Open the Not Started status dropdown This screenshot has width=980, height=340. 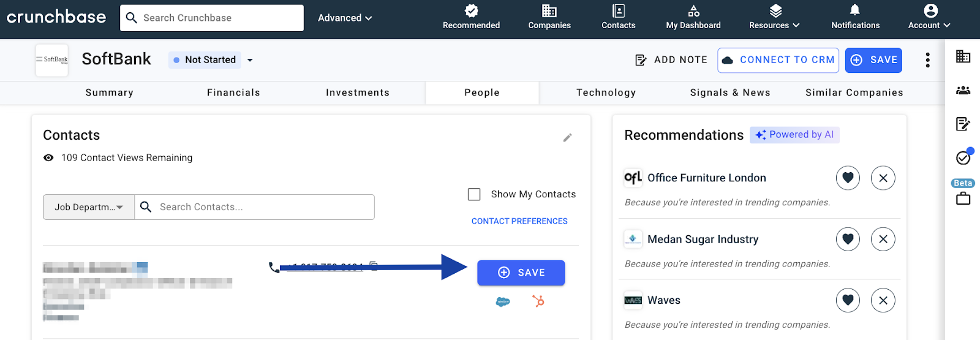(212, 59)
